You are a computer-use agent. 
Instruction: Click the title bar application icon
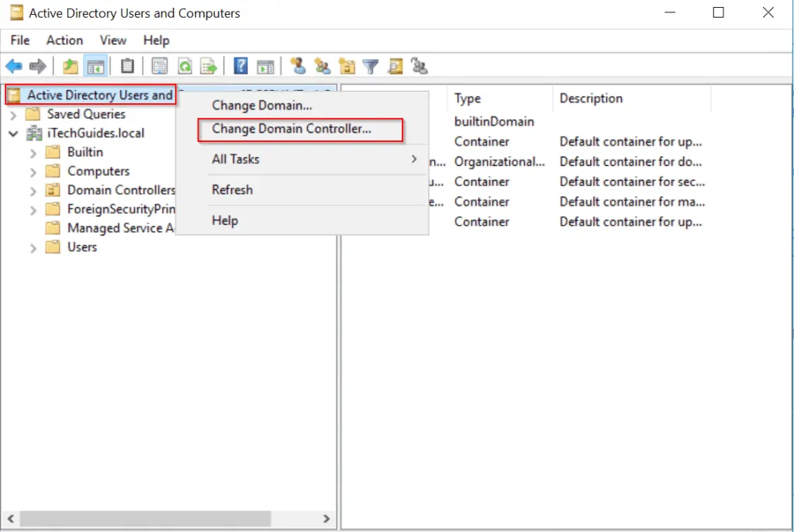[x=17, y=12]
